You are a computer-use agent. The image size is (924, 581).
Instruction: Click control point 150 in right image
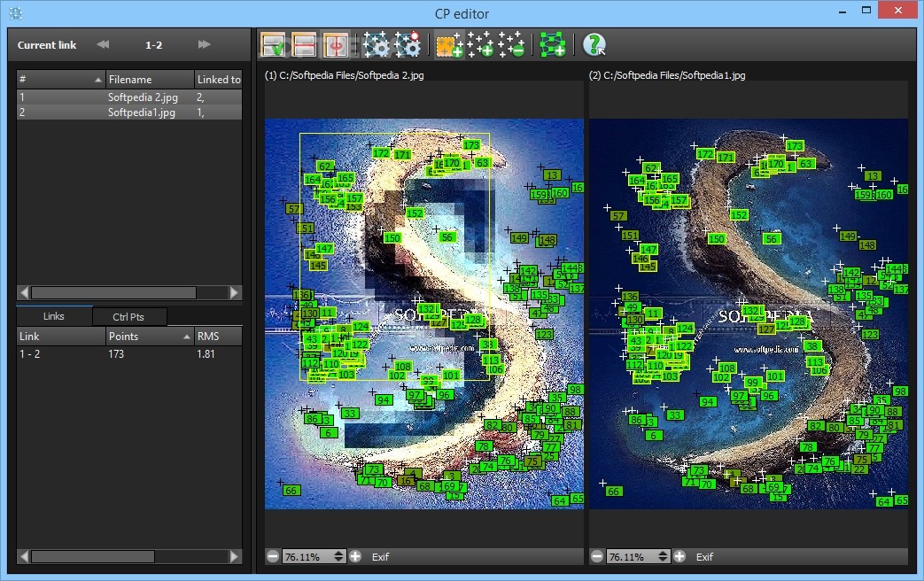(x=717, y=238)
